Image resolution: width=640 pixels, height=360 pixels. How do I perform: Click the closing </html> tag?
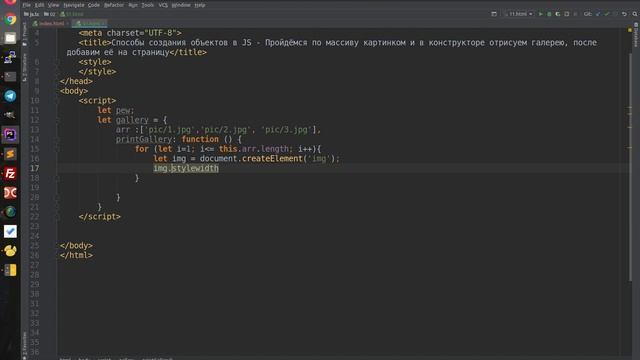coord(76,255)
